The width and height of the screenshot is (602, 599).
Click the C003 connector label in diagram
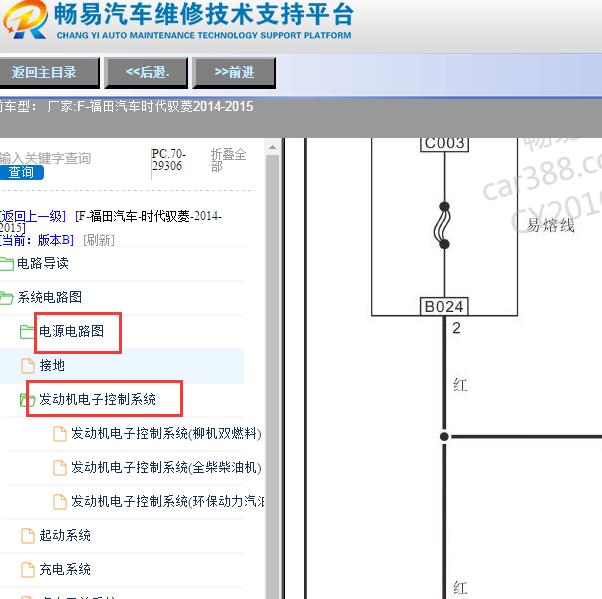(444, 144)
